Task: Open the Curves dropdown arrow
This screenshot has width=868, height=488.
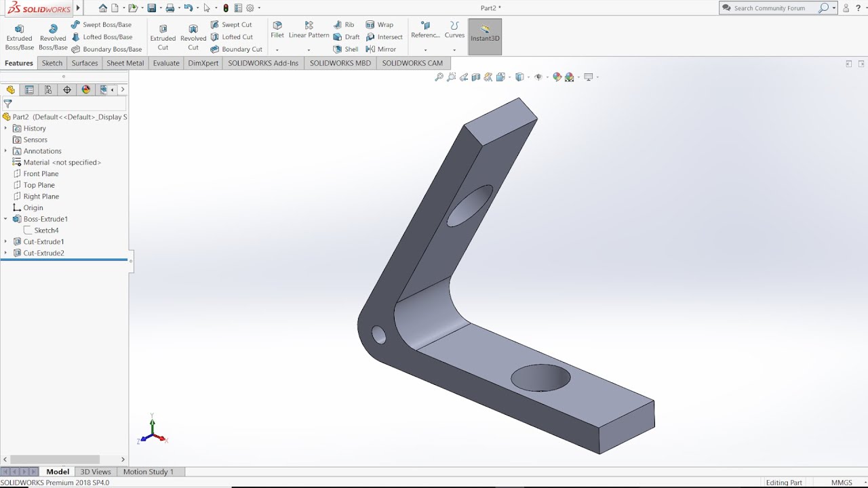Action: [x=454, y=49]
